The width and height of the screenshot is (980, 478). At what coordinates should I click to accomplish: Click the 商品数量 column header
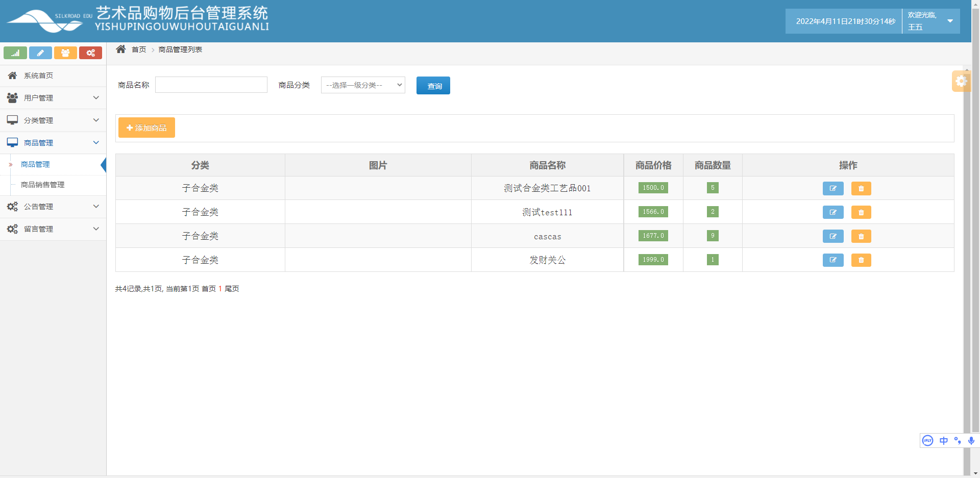tap(713, 165)
